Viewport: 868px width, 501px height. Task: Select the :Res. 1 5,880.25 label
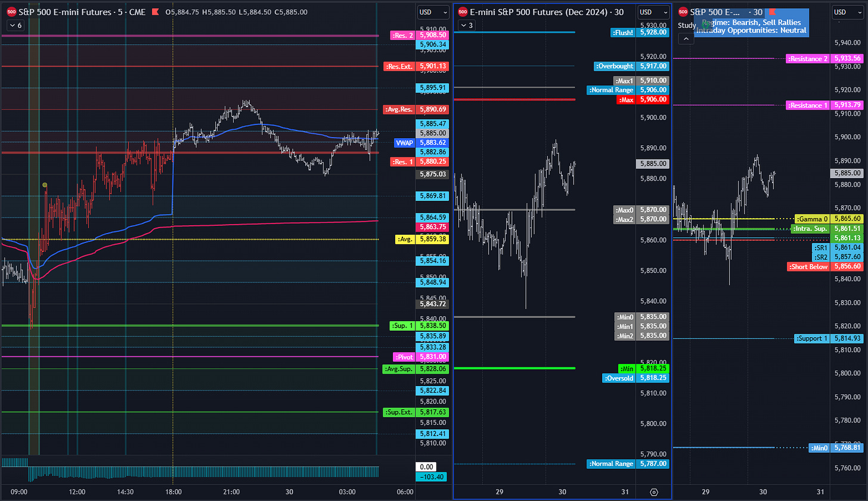419,161
